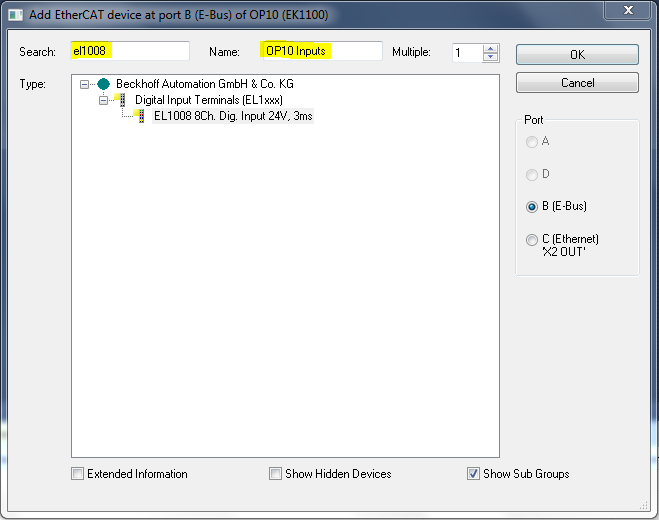The height and width of the screenshot is (520, 659).
Task: Click the Multiple count field
Action: [467, 53]
